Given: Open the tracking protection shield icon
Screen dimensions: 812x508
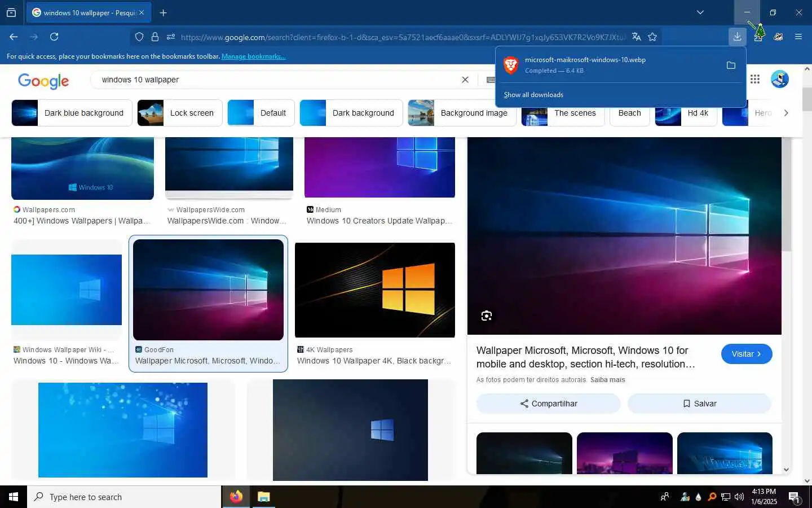Looking at the screenshot, I should pos(139,37).
